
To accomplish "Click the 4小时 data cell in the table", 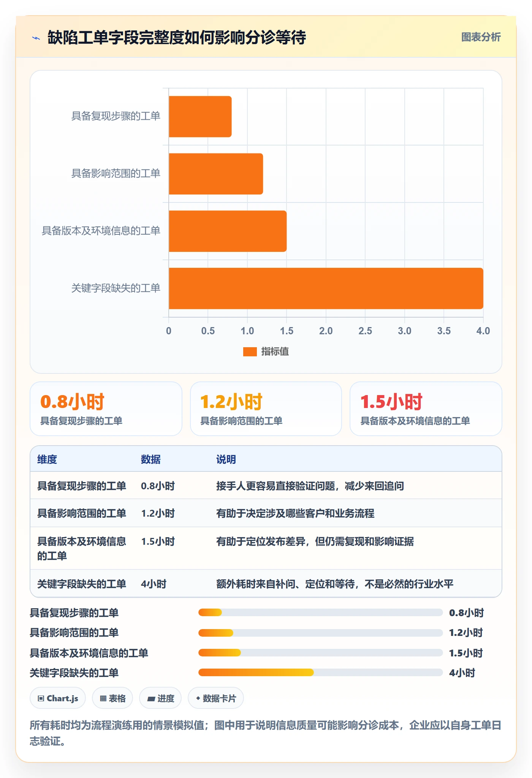I will tap(154, 584).
